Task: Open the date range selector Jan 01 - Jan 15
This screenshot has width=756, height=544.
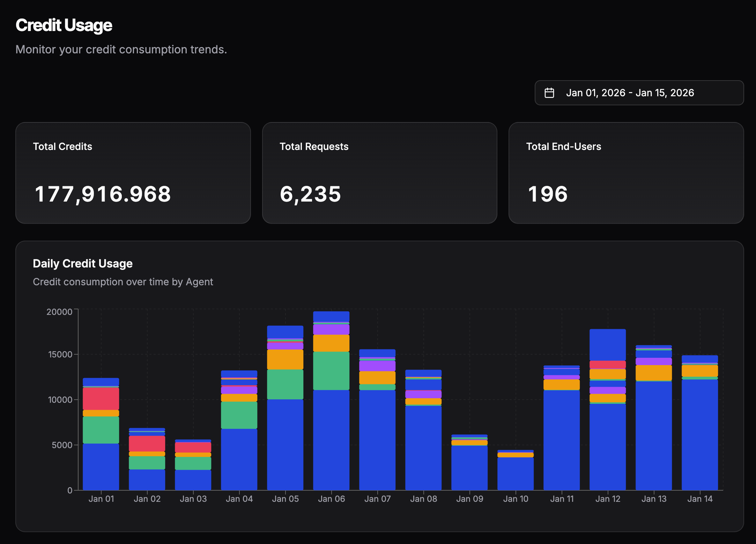Action: click(638, 92)
